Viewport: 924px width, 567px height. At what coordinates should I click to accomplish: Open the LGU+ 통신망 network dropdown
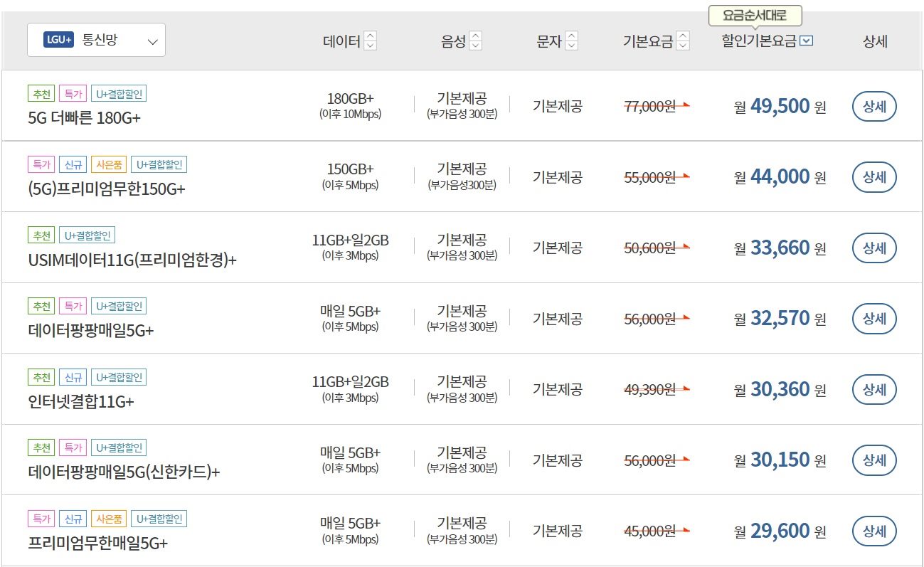(96, 41)
